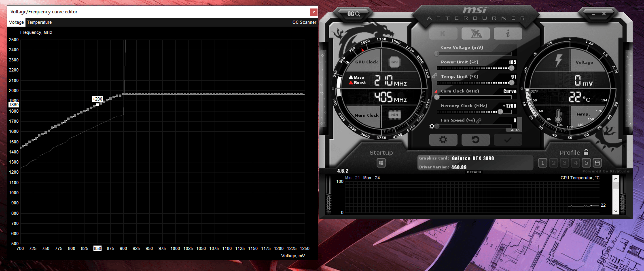
Task: Toggle the link icon beside Temp. Limit
Action: [435, 76]
